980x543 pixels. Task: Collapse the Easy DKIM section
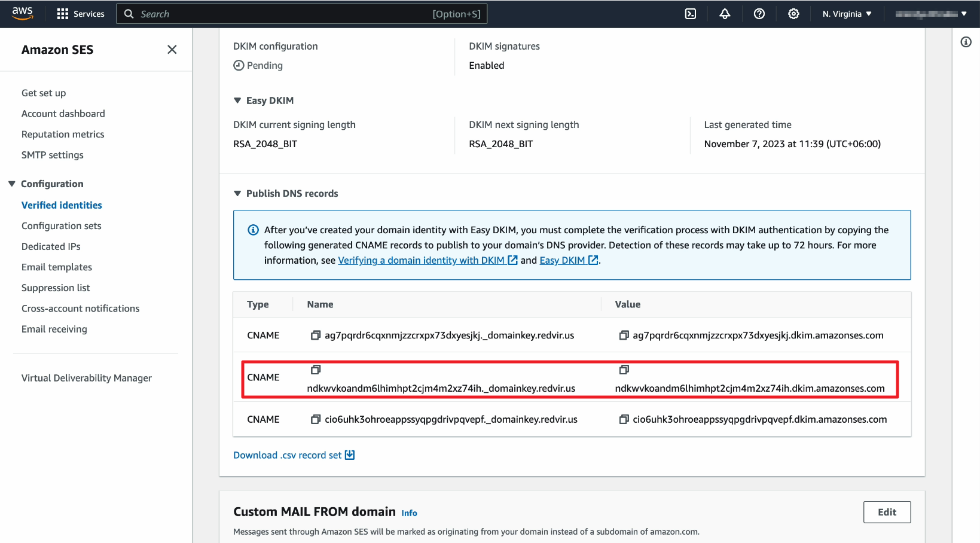[x=237, y=100]
